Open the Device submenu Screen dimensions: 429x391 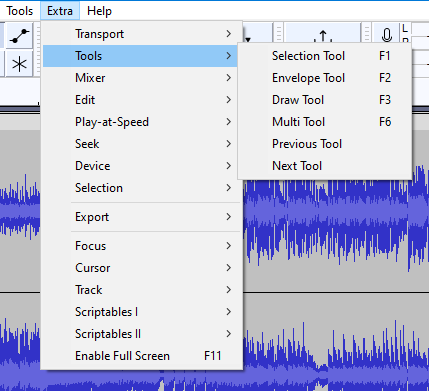coord(141,166)
